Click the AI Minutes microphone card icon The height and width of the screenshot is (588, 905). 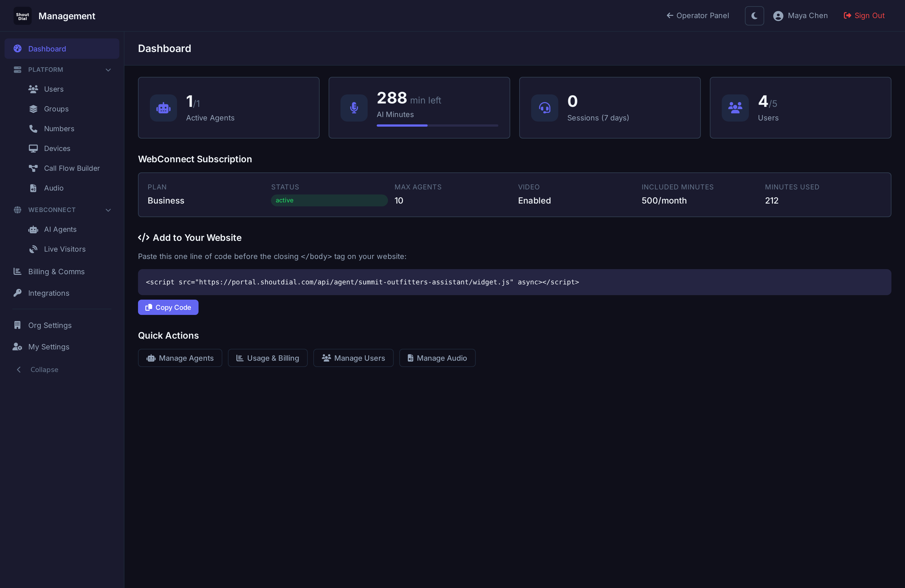pyautogui.click(x=354, y=108)
